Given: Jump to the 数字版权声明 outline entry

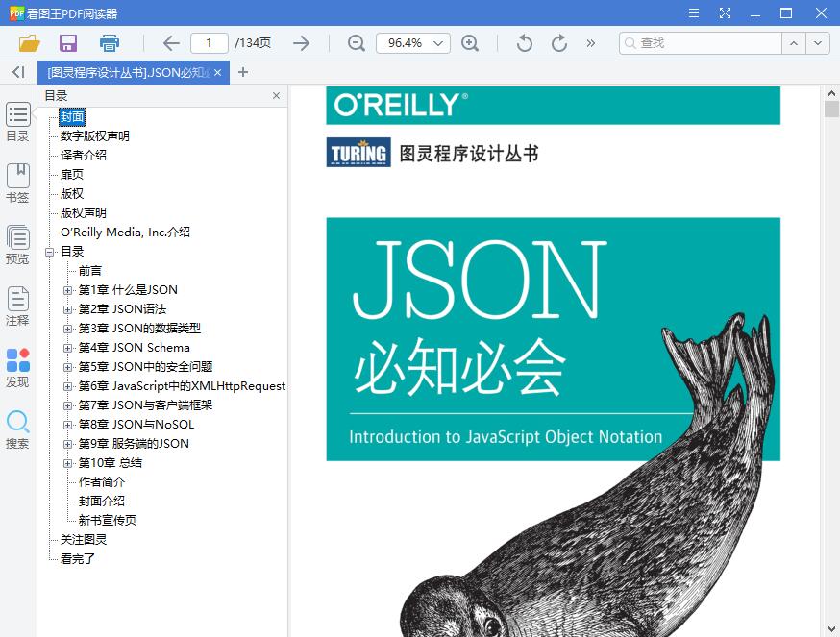Looking at the screenshot, I should 94,136.
